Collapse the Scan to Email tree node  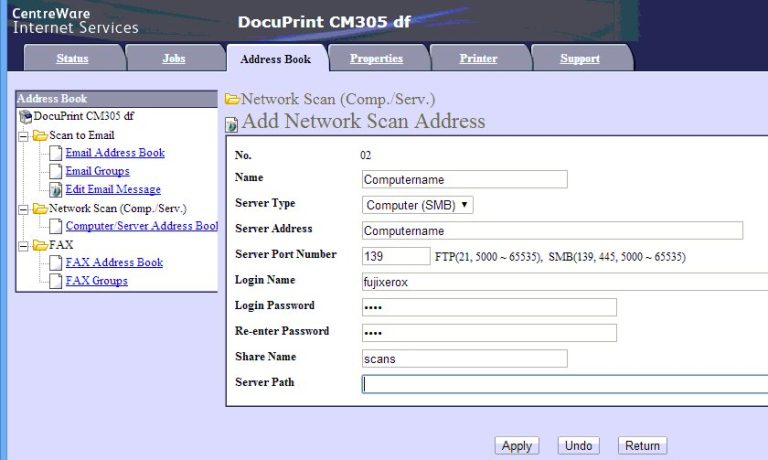[23, 136]
